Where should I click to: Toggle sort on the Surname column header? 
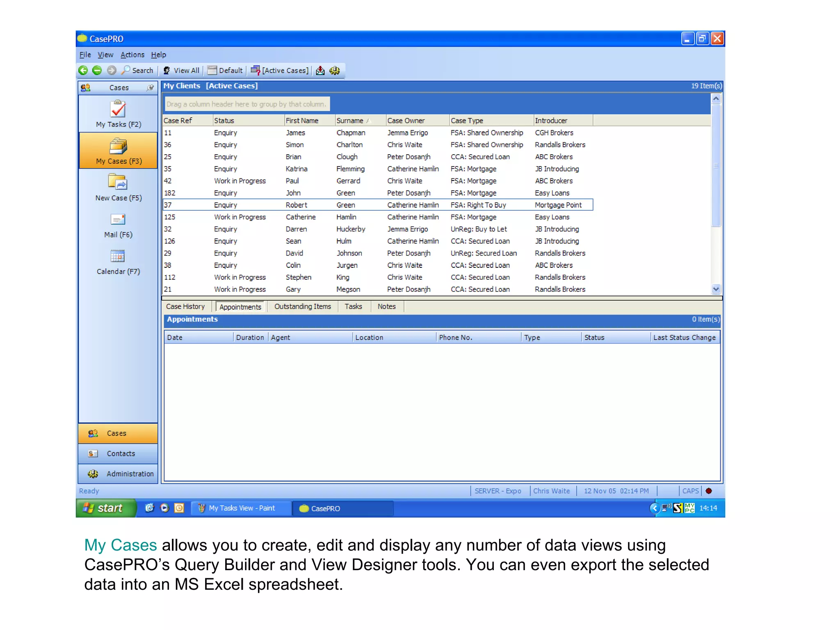click(361, 121)
